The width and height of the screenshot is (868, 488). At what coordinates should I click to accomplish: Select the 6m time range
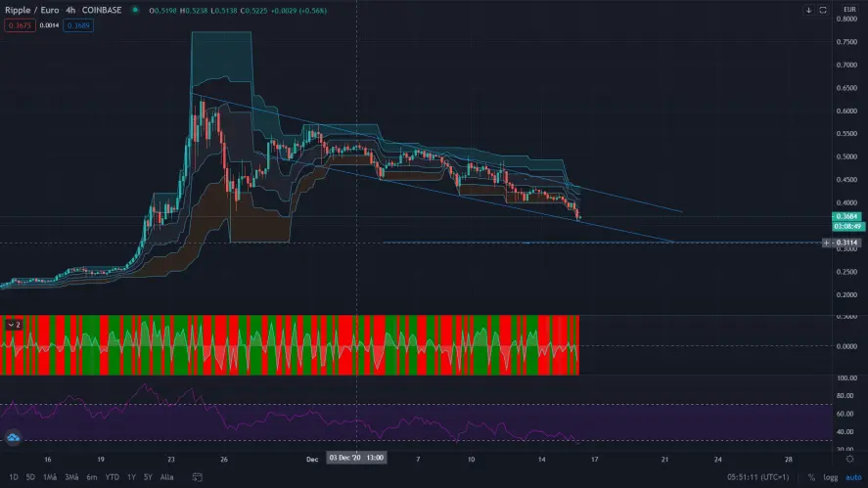pos(92,477)
